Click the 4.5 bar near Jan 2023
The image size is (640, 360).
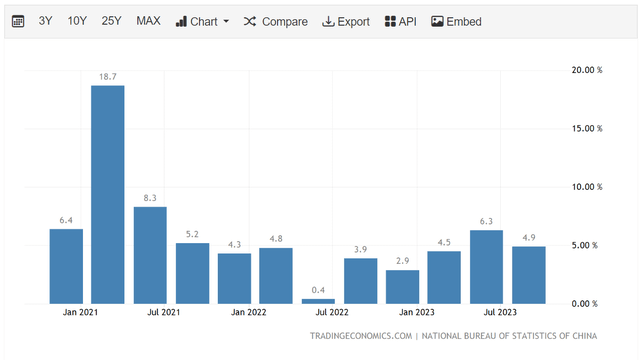click(444, 278)
